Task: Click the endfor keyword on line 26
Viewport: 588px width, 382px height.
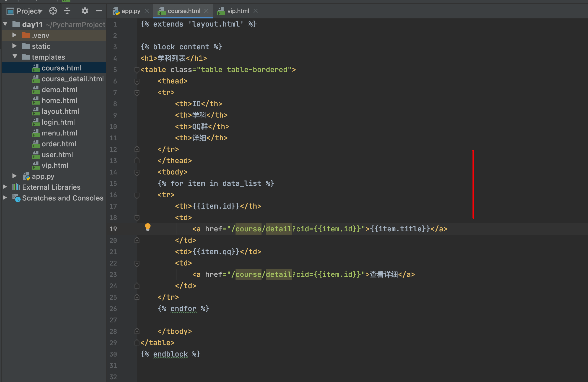Action: 183,309
